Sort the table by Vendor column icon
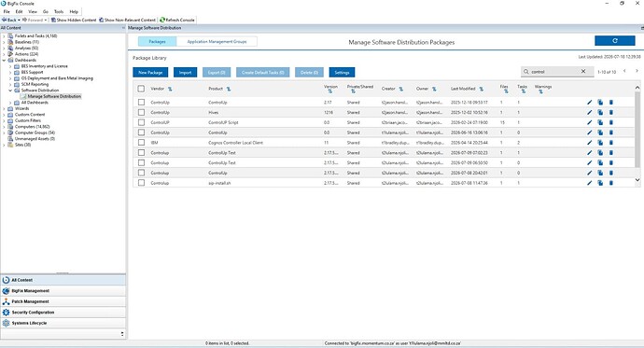 [170, 89]
